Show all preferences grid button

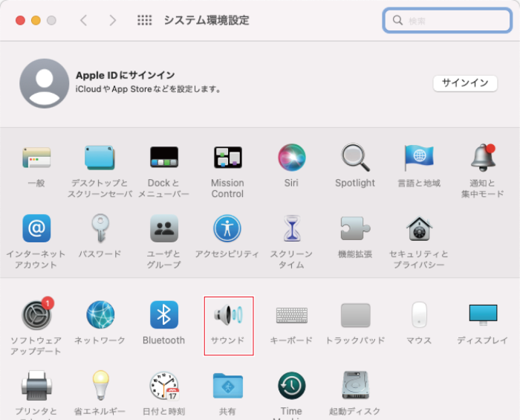coord(145,20)
